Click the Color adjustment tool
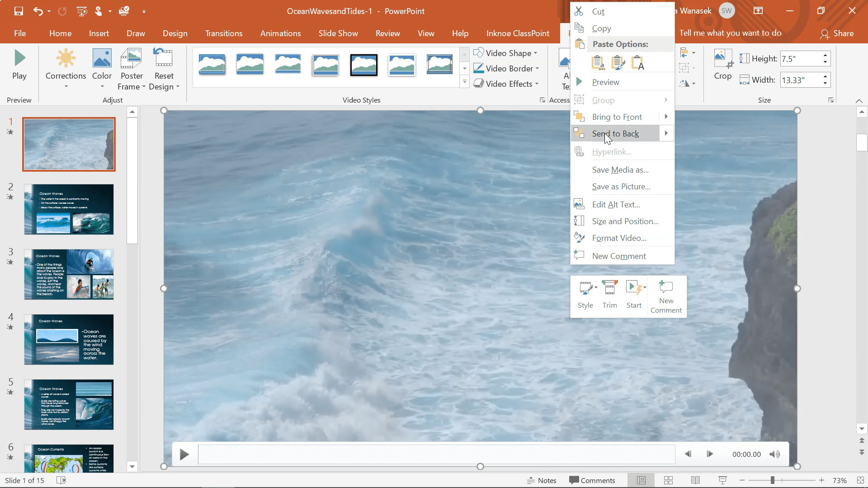868x488 pixels. point(102,68)
